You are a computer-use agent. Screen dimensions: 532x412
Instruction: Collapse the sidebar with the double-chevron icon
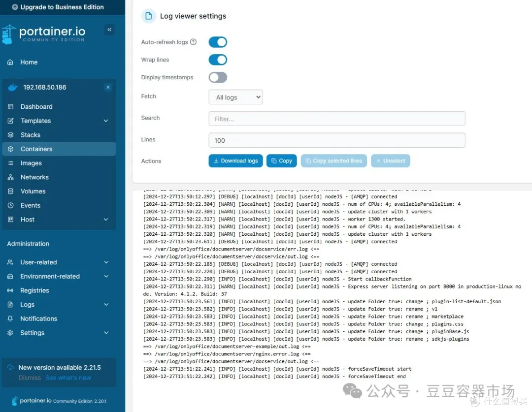(x=109, y=30)
